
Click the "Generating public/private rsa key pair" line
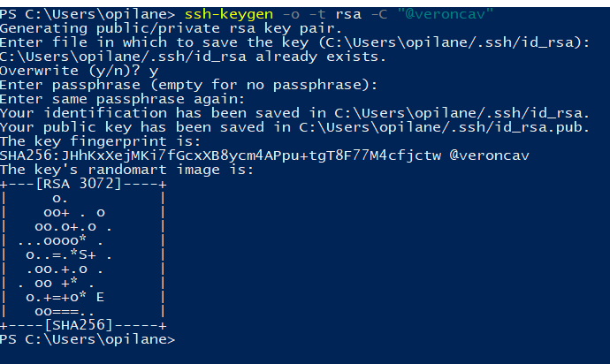pos(140,28)
